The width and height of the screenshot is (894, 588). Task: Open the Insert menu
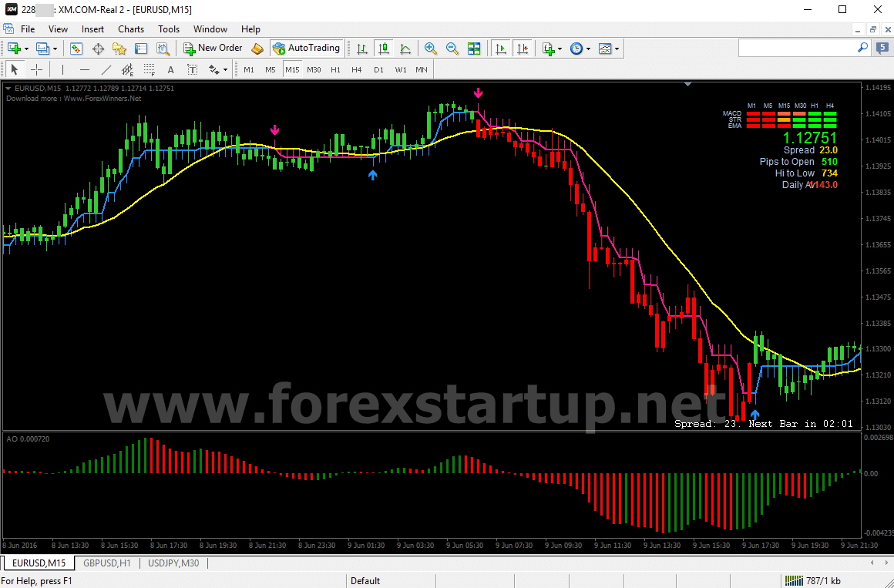[92, 29]
